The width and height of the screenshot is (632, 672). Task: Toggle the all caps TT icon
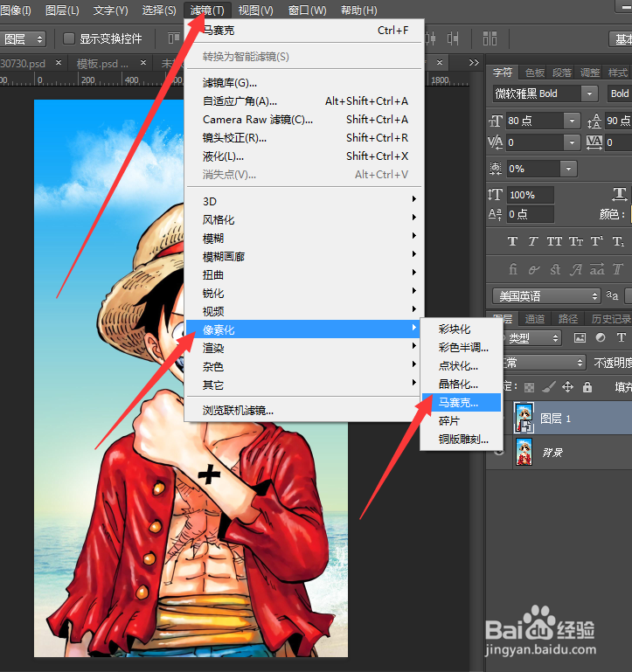pyautogui.click(x=554, y=241)
